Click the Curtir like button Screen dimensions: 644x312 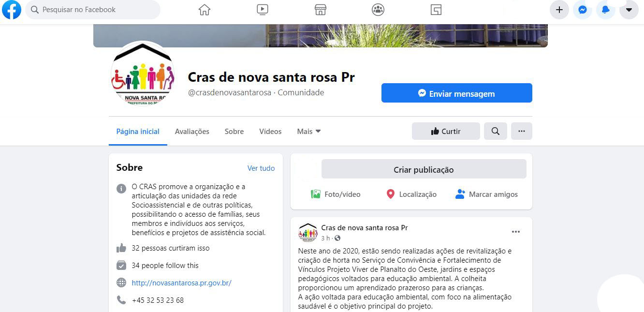pos(446,131)
